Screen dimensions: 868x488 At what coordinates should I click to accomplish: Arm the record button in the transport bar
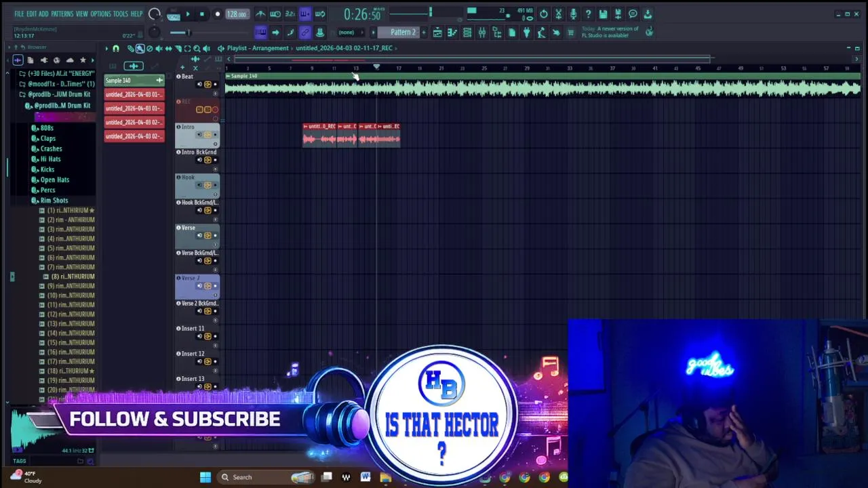coord(217,14)
